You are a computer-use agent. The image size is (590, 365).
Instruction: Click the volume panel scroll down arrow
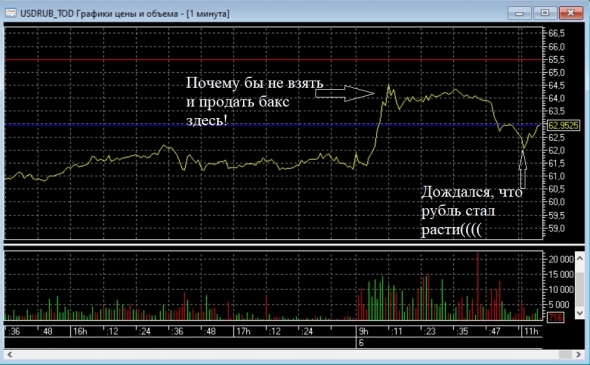point(579,313)
